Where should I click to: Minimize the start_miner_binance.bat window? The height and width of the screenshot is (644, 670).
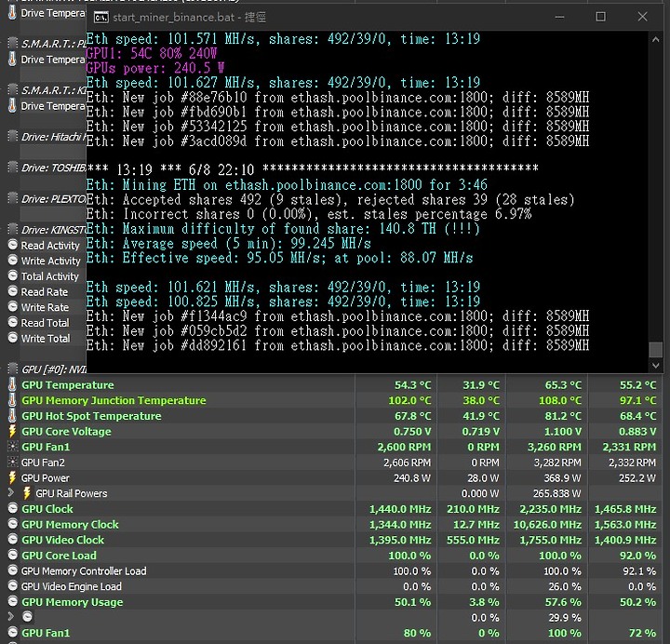560,17
